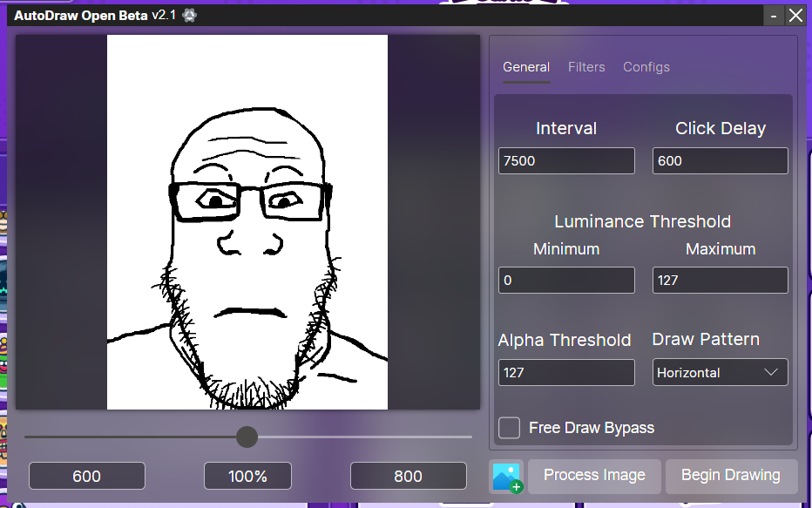Open the Configs tab
Screen dimensions: 812x508
[646, 67]
